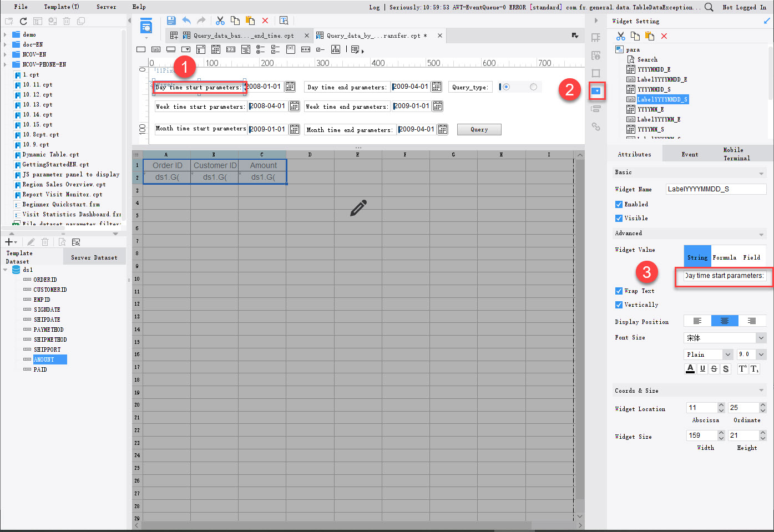Undo the last action in the main toolbar
774x532 pixels.
[186, 21]
